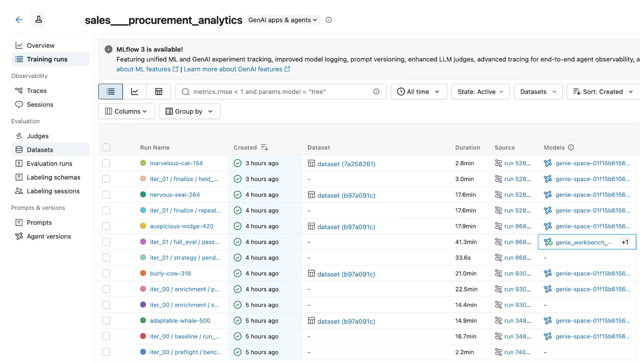Open marvelous-cat-154 run link

coord(176,163)
